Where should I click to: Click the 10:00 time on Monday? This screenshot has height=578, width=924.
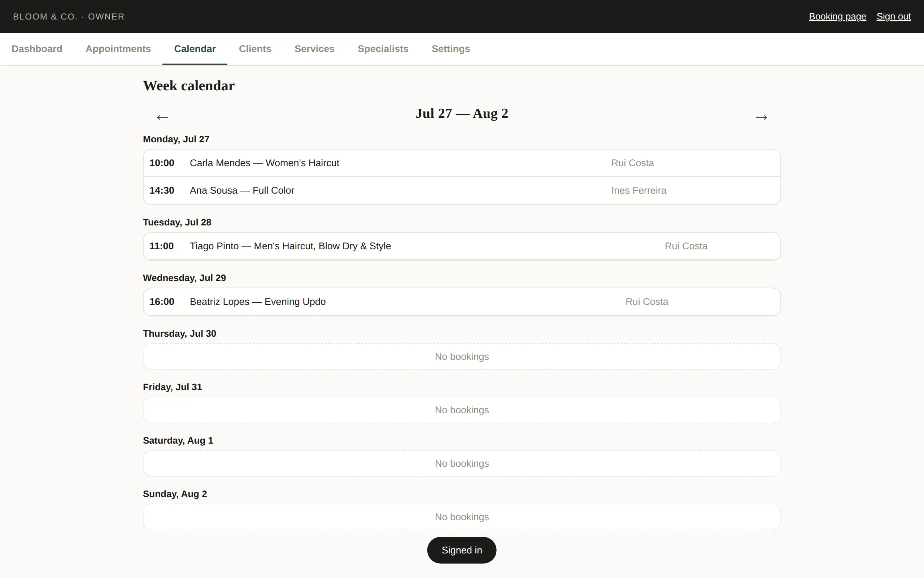pyautogui.click(x=161, y=163)
